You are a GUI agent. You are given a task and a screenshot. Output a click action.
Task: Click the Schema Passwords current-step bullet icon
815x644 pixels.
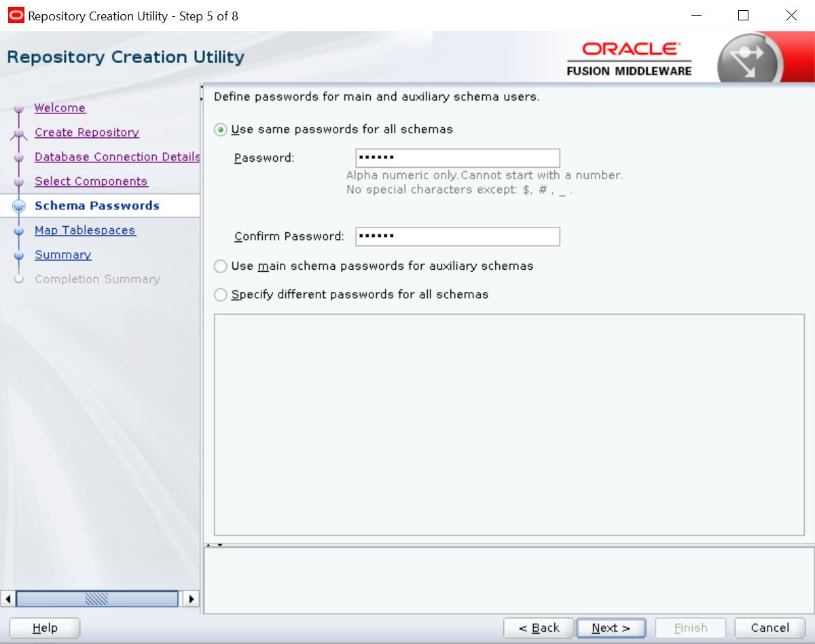[x=19, y=207]
